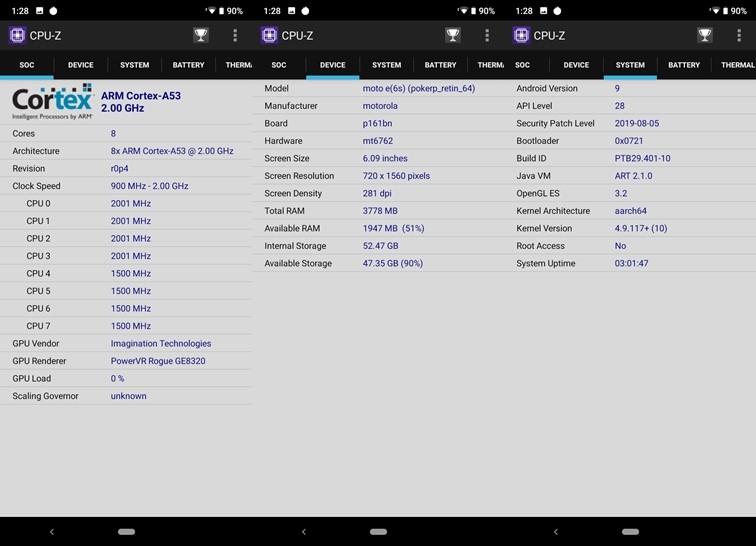Tap Build ID PTB29.401-10
Image resolution: width=756 pixels, height=546 pixels.
click(x=643, y=158)
